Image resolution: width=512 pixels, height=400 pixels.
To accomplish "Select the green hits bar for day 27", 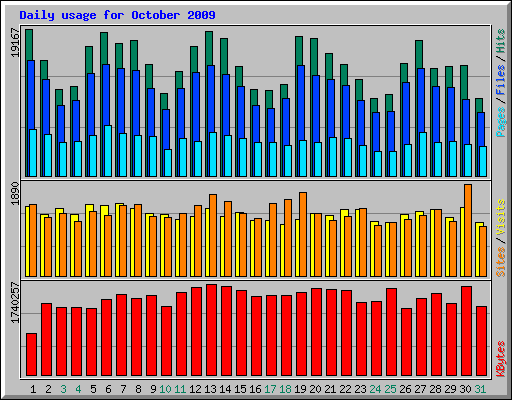I will [419, 55].
